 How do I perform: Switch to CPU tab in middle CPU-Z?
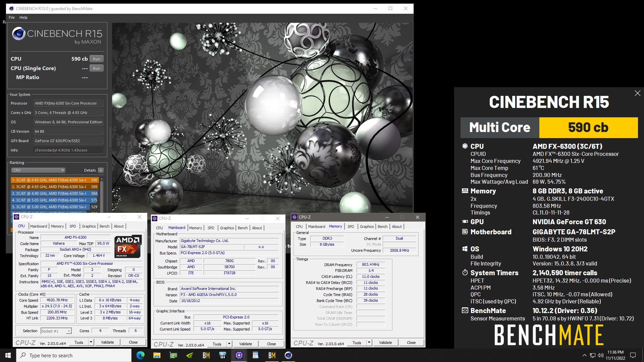[159, 228]
